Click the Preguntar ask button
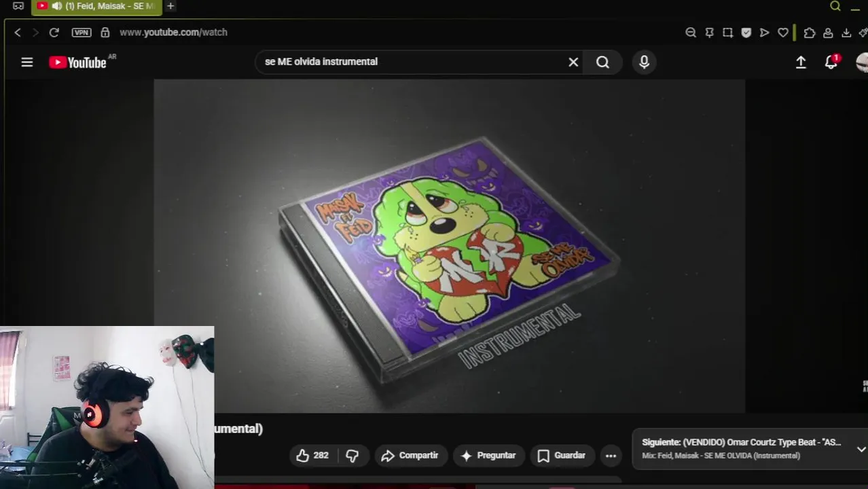 [488, 456]
